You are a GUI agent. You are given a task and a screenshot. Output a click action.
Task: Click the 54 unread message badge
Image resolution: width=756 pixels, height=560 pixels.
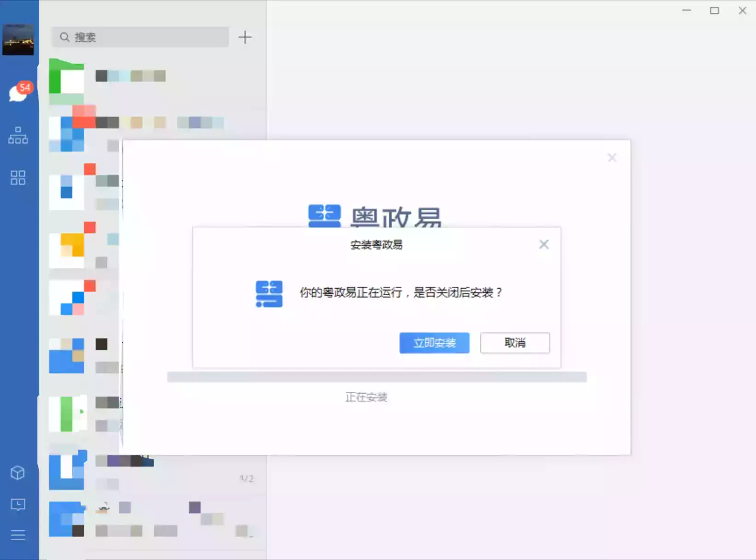(26, 87)
